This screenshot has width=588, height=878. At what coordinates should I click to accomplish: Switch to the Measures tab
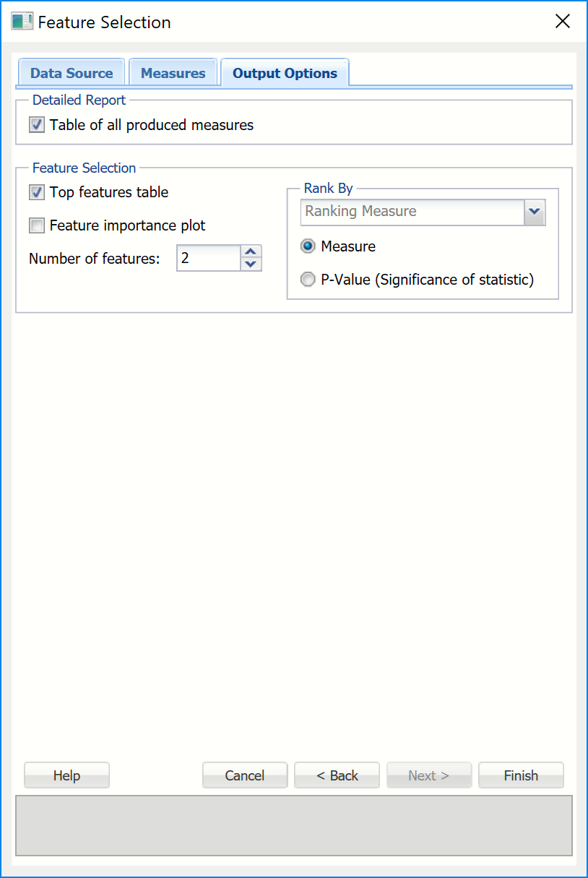click(173, 72)
